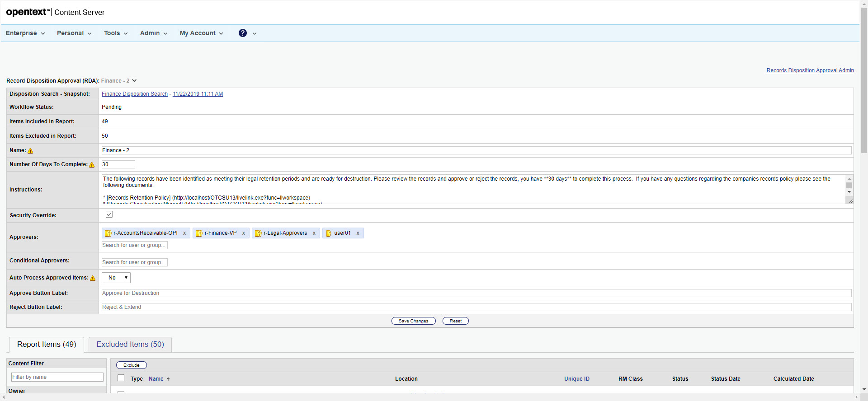Click the RM Class column header
Screen dimensions: 868x401
tap(631, 379)
